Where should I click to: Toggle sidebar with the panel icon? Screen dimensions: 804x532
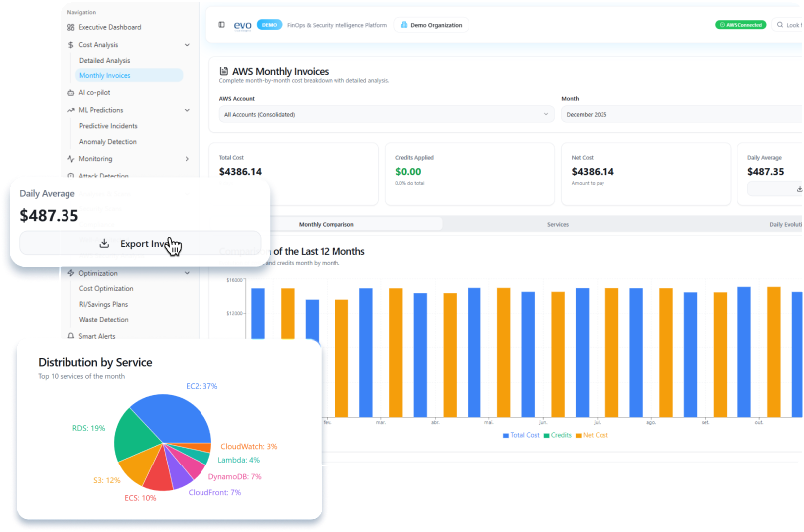click(x=221, y=25)
